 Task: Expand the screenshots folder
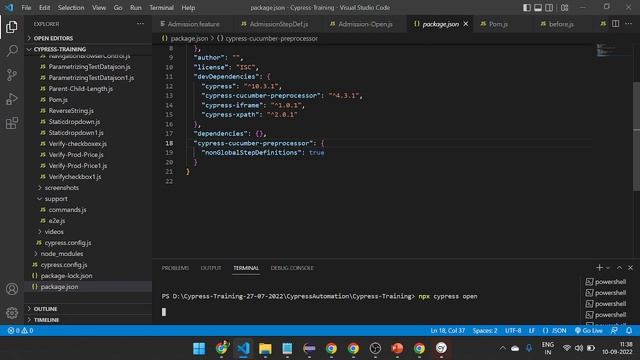point(61,188)
